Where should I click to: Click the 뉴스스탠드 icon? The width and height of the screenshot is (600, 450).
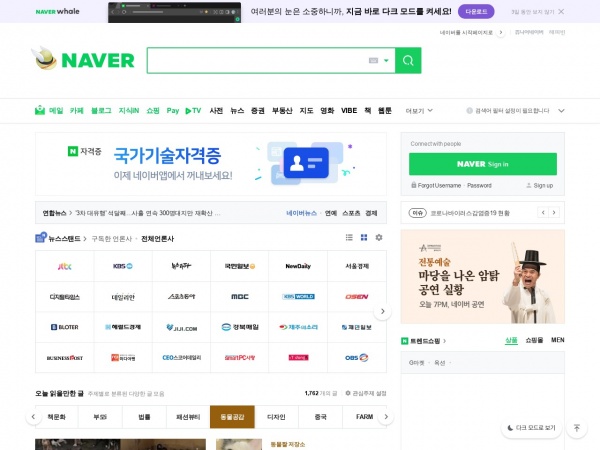41,238
